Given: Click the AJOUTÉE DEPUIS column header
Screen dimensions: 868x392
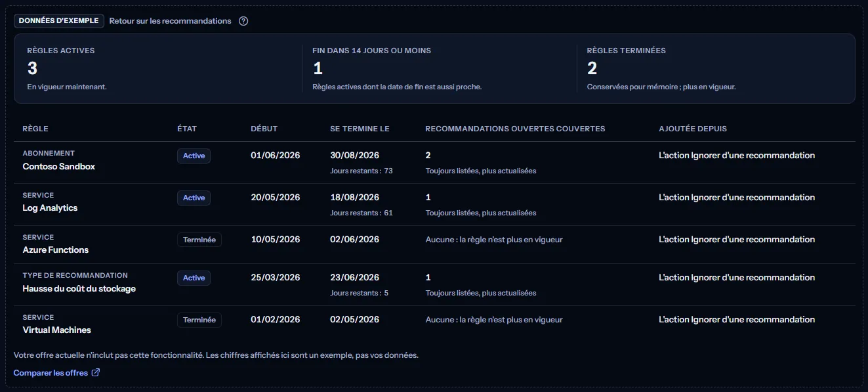Looking at the screenshot, I should pyautogui.click(x=693, y=129).
